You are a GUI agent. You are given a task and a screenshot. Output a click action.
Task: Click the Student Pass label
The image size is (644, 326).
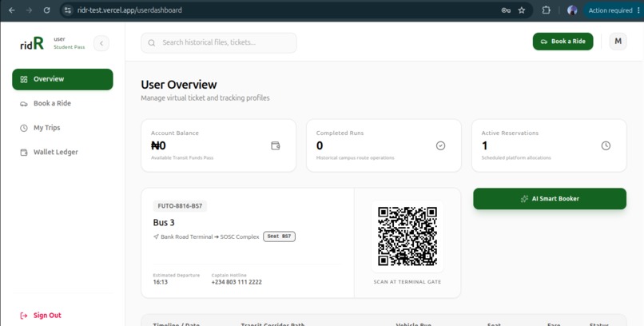point(69,47)
